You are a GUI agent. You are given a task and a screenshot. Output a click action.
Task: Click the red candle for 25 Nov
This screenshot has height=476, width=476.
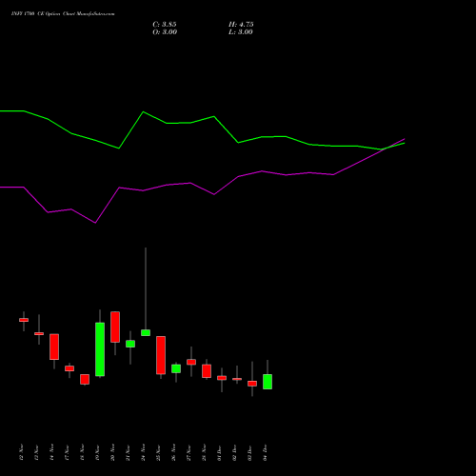tap(161, 355)
